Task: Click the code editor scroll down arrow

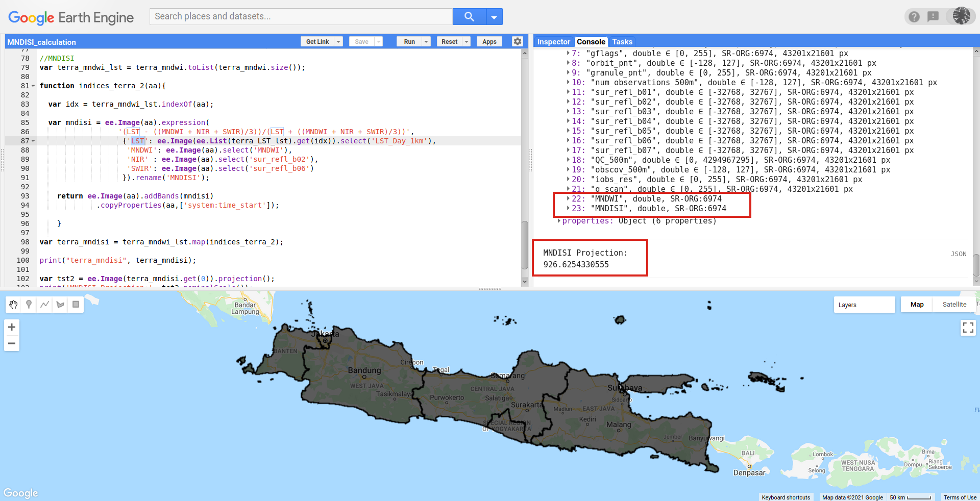Action: [x=524, y=282]
